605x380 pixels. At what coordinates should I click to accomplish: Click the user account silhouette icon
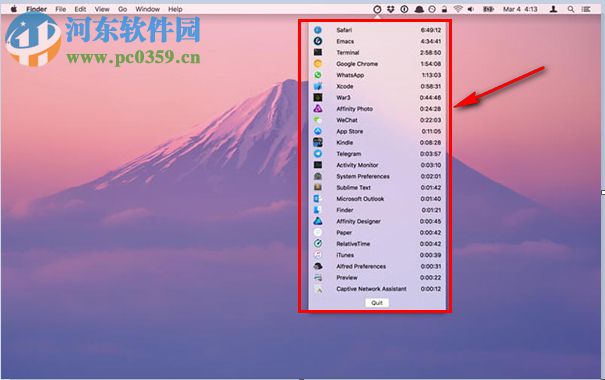coord(553,9)
